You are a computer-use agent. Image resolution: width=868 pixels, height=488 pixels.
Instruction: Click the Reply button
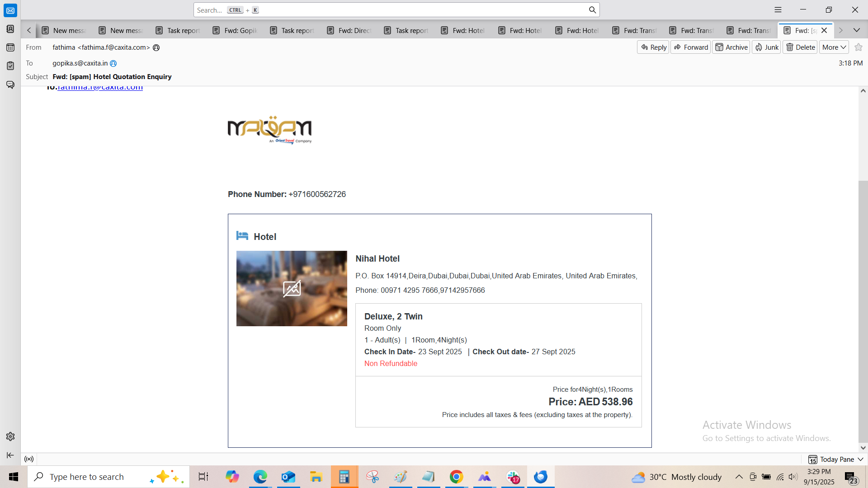tap(653, 47)
